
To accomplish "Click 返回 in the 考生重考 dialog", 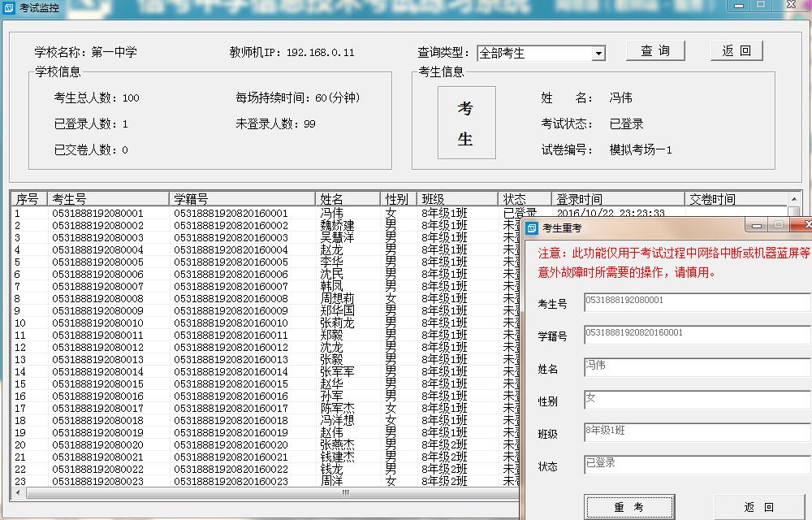I will click(759, 507).
